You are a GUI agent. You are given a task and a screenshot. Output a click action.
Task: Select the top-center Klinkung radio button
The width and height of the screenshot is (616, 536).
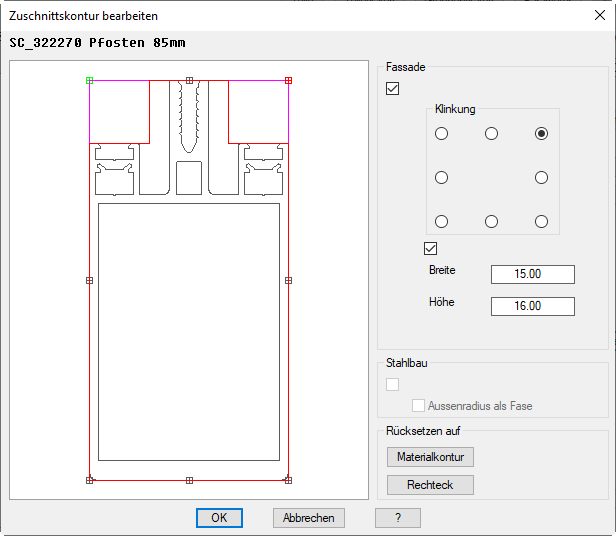tap(491, 133)
